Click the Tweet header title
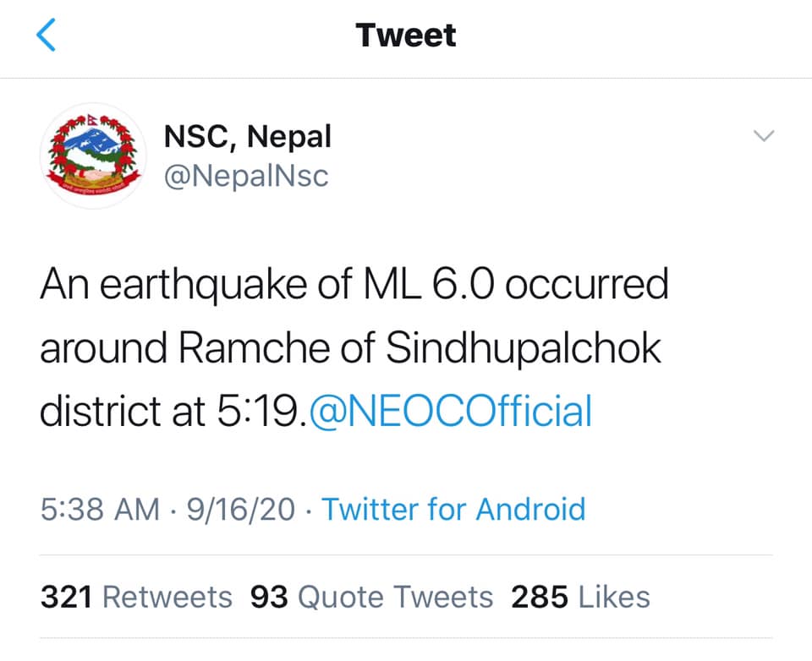Screen dimensions: 812x661 tap(406, 36)
